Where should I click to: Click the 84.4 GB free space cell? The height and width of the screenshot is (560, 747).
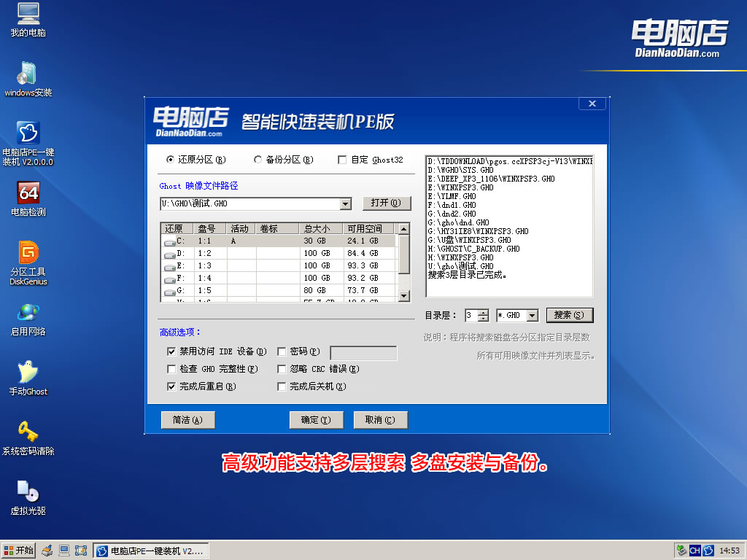[x=363, y=253]
